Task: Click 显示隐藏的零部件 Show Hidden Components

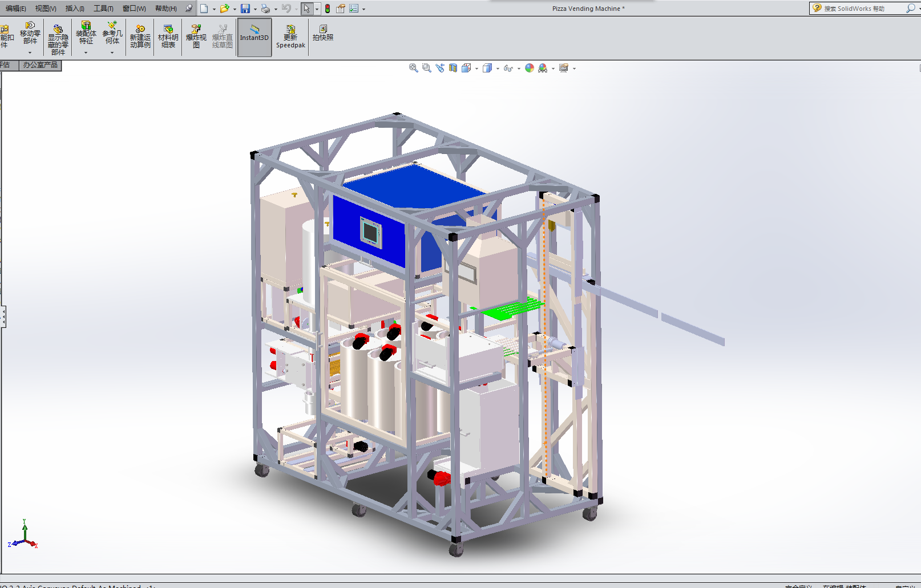Action: (x=58, y=39)
